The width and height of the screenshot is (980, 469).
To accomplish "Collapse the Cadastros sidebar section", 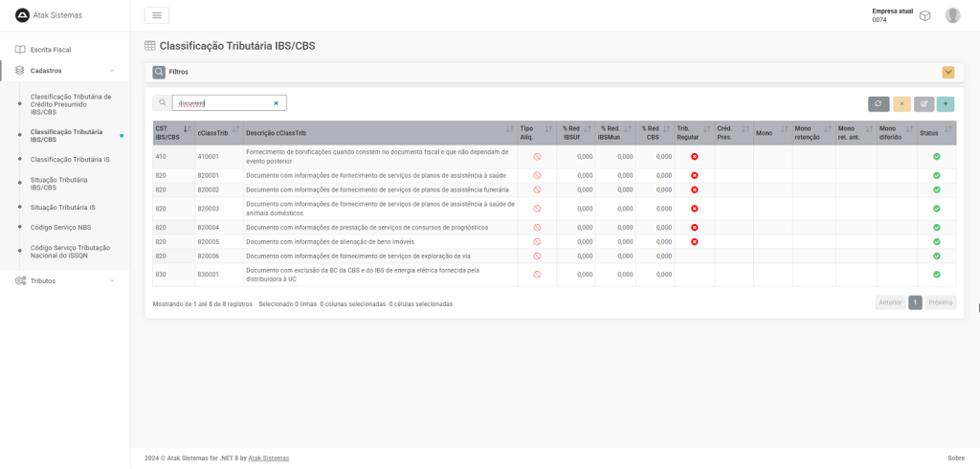I will click(112, 71).
